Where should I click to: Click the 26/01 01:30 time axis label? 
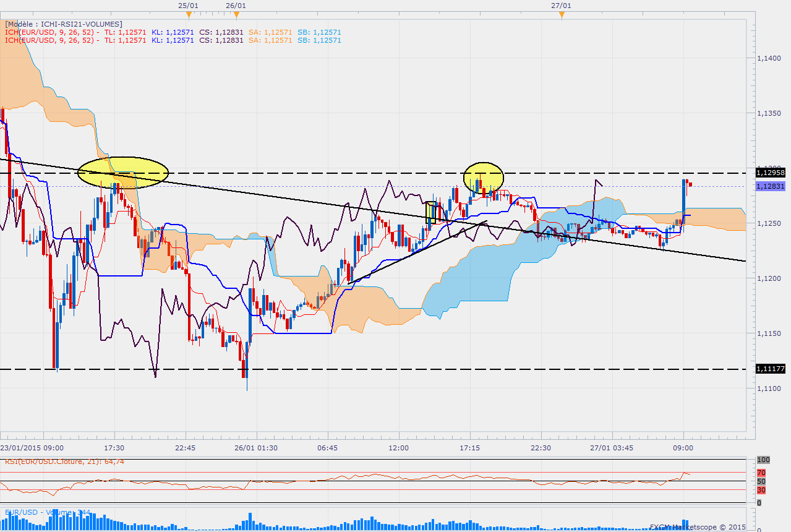[256, 447]
